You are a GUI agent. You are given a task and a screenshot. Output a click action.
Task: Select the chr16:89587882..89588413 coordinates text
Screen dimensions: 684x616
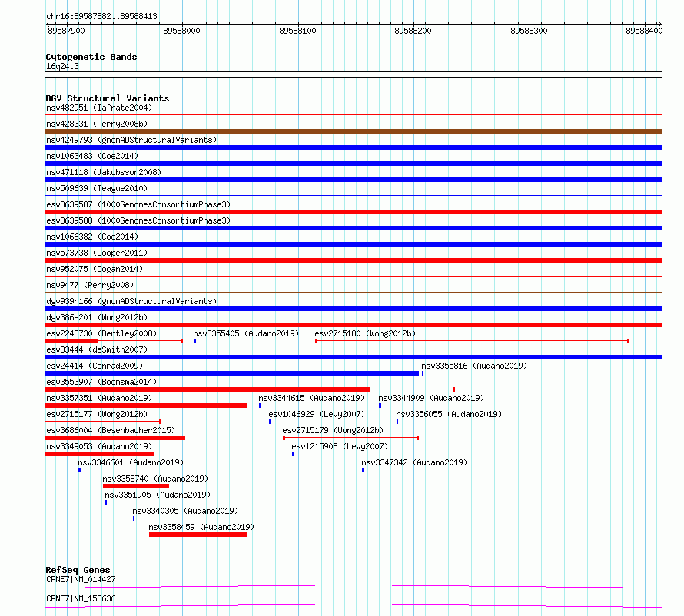[x=101, y=16]
